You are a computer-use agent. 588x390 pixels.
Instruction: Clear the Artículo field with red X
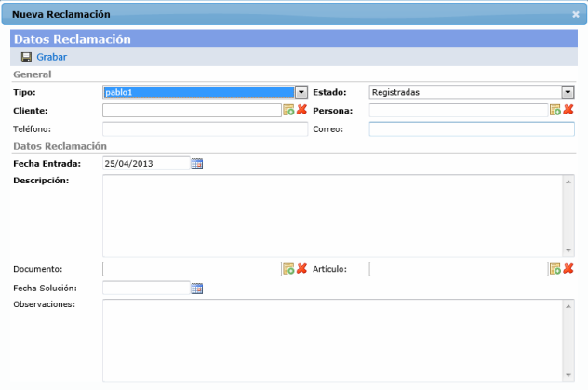click(x=568, y=269)
